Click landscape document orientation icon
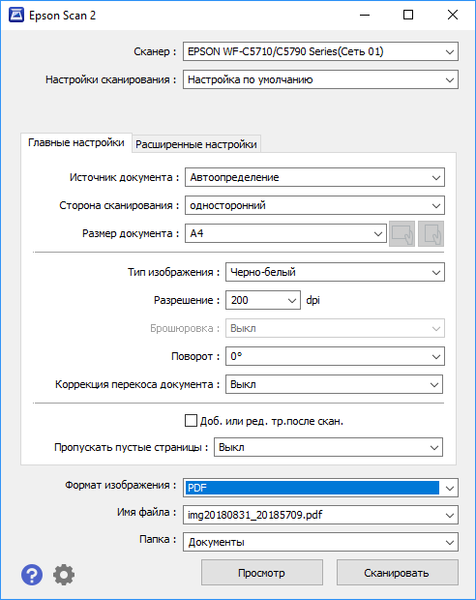The width and height of the screenshot is (476, 600). (402, 233)
